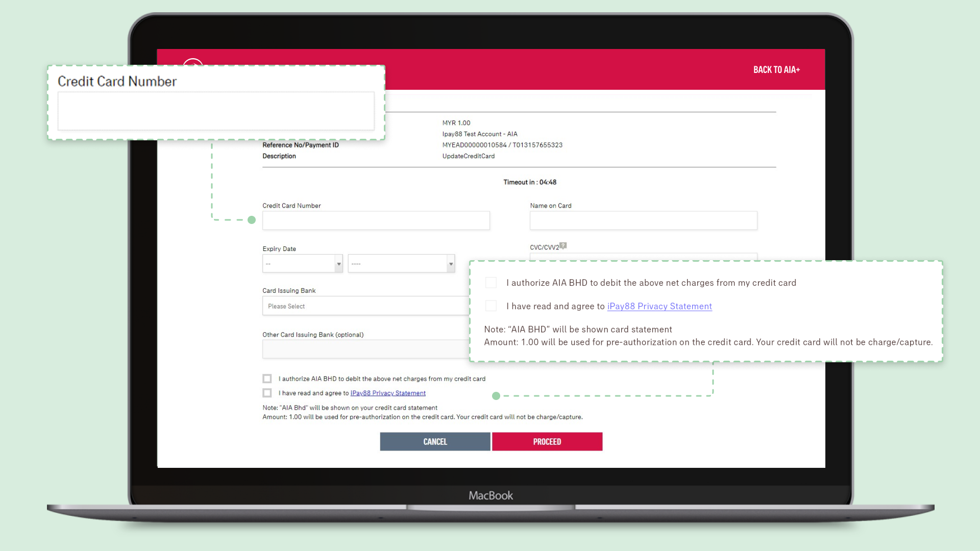The width and height of the screenshot is (980, 551).
Task: Select Expiry Date month dropdown
Action: click(302, 263)
